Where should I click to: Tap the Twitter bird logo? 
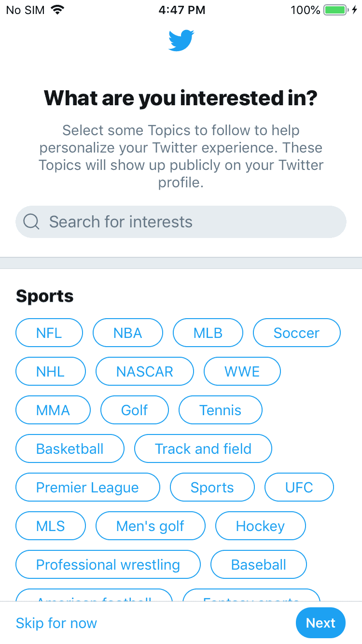pyautogui.click(x=181, y=41)
